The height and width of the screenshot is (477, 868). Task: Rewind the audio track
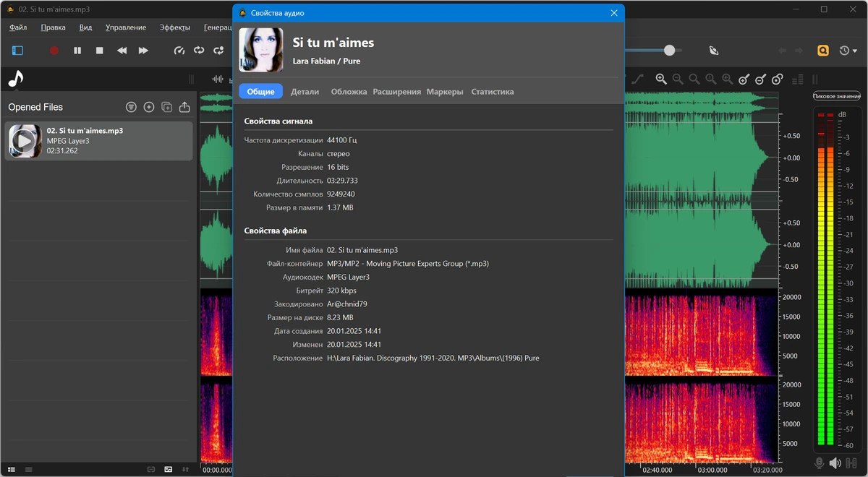pos(122,51)
